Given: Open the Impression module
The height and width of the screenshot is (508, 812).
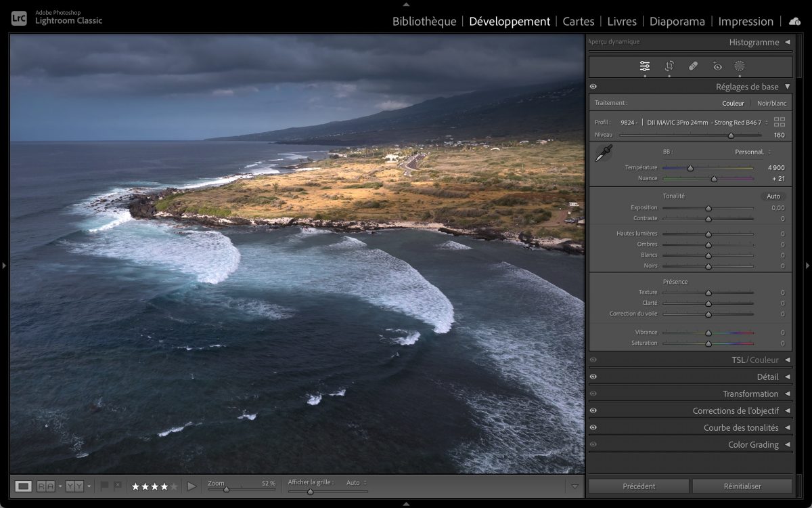Looking at the screenshot, I should (x=746, y=21).
